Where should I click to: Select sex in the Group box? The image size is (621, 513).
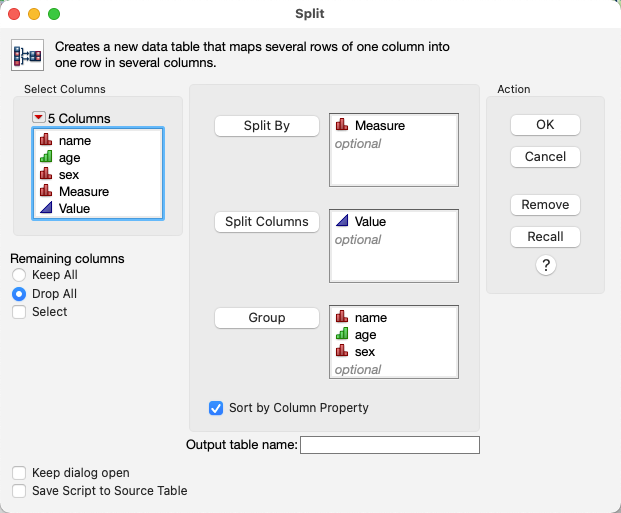[x=365, y=352]
